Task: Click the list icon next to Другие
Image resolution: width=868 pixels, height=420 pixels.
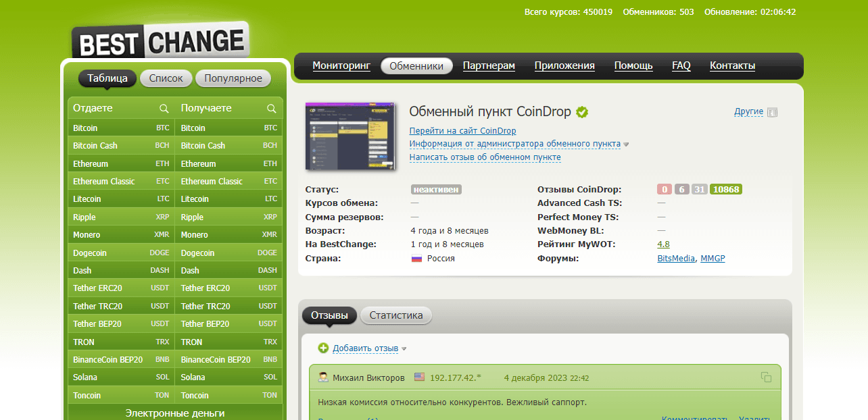Action: (x=773, y=112)
